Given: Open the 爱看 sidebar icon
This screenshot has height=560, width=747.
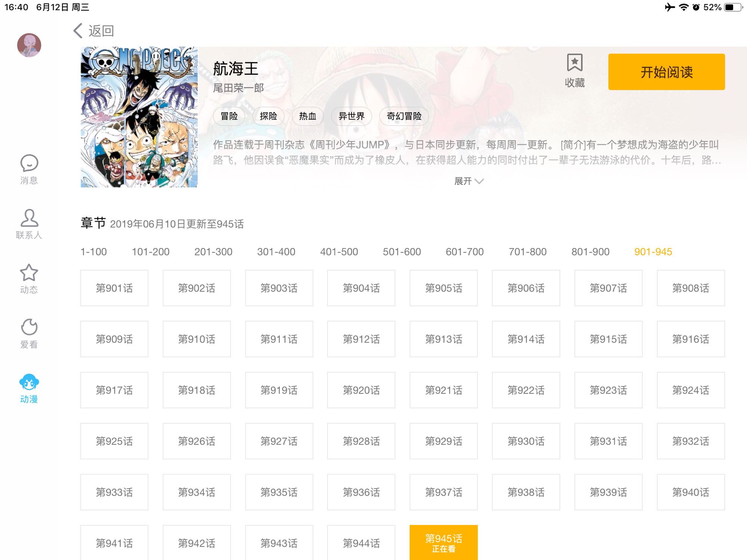Looking at the screenshot, I should coord(29,327).
